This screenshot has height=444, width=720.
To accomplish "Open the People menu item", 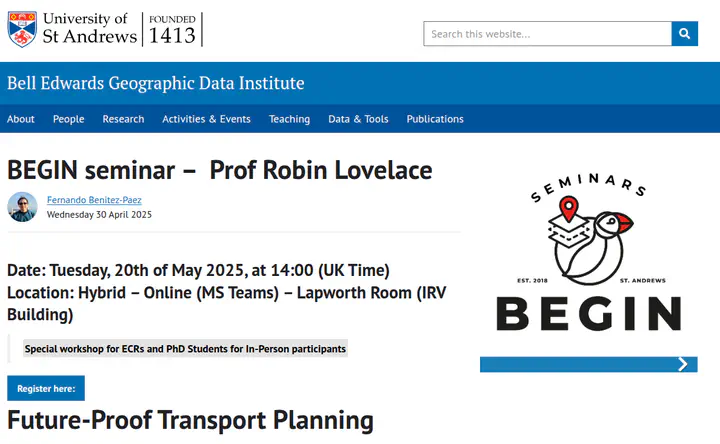I will 68,119.
